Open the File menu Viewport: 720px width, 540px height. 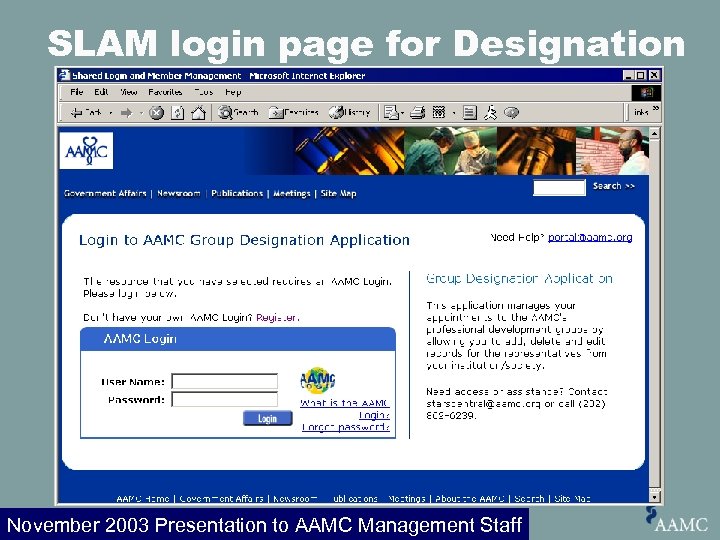click(x=77, y=92)
